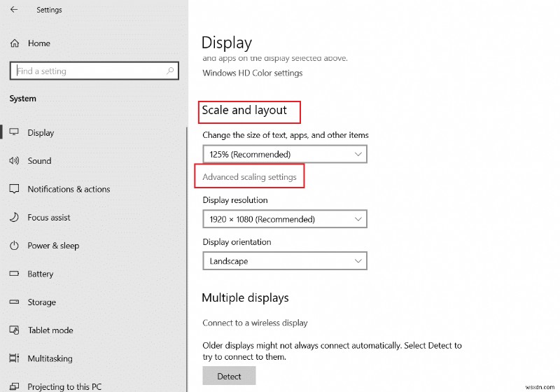This screenshot has width=560, height=392.
Task: Open Windows HD Color settings link
Action: pos(253,73)
